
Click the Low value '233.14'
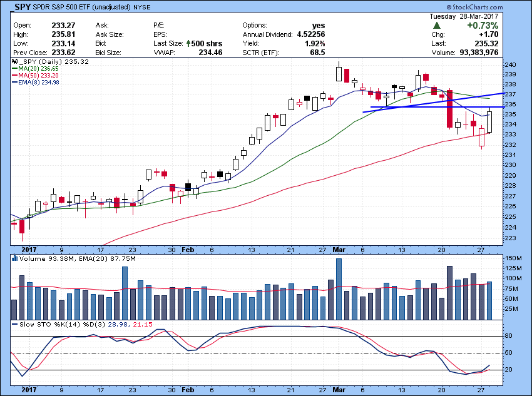[63, 43]
